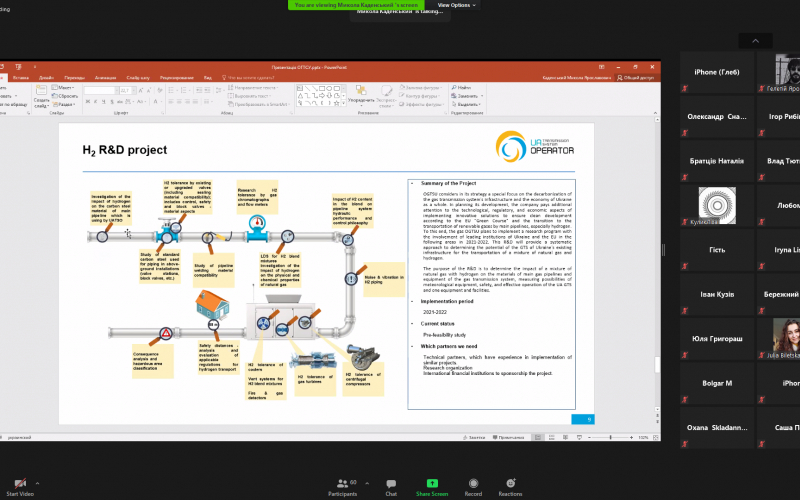Toggle Zoom meeting Record button

(473, 487)
